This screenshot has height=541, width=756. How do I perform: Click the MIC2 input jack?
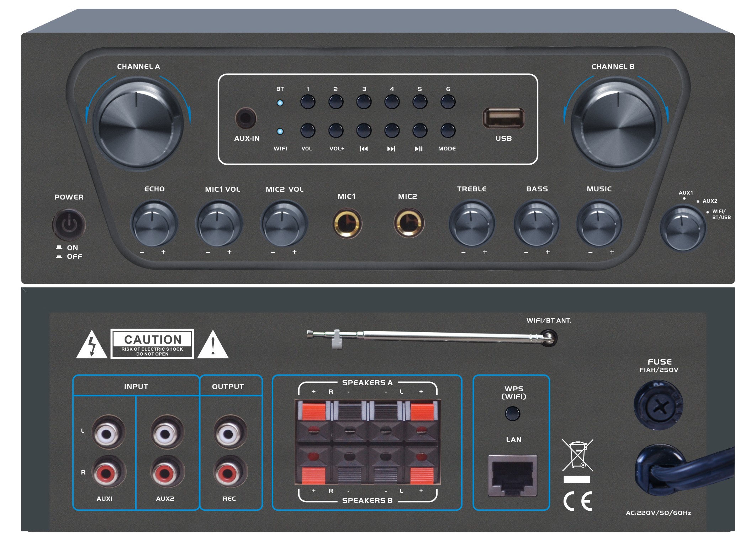coord(409,223)
